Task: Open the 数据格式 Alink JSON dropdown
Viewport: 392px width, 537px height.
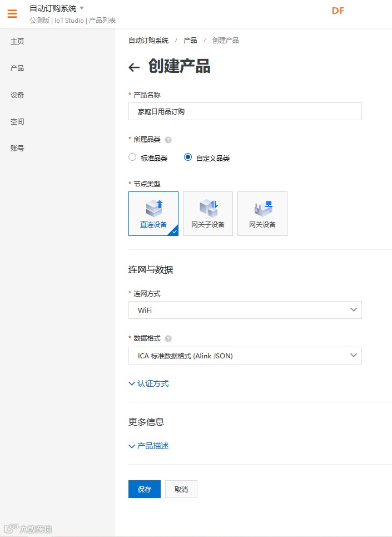Action: [x=245, y=356]
